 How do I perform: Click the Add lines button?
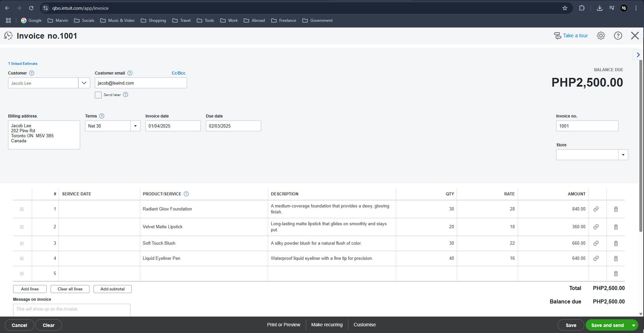(x=30, y=289)
